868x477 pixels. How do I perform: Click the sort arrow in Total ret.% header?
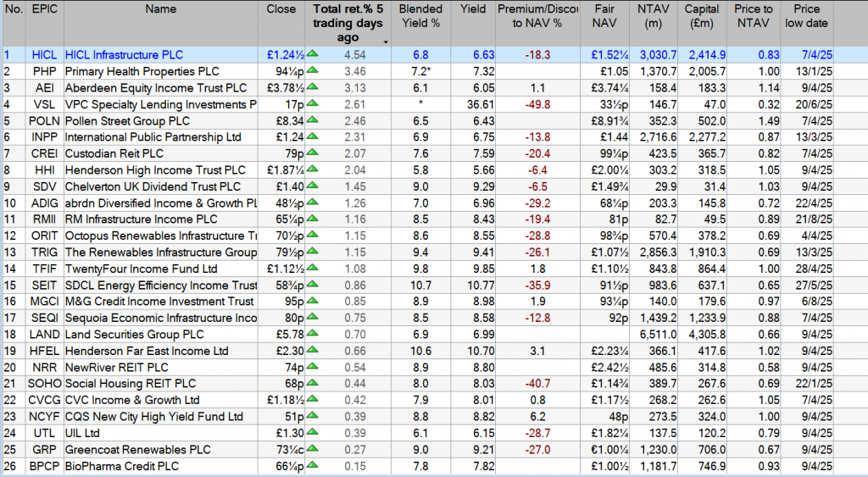click(x=386, y=42)
